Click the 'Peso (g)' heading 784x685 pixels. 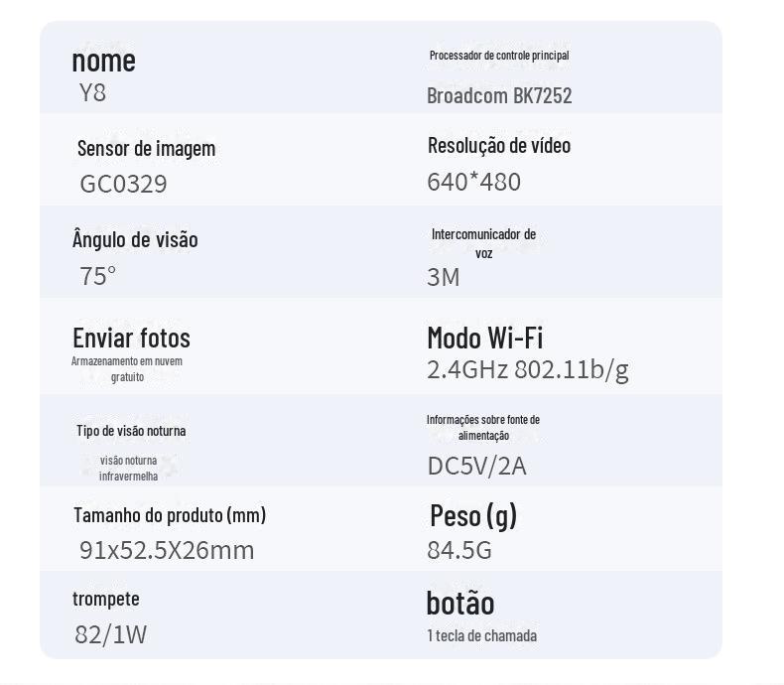coord(473,516)
